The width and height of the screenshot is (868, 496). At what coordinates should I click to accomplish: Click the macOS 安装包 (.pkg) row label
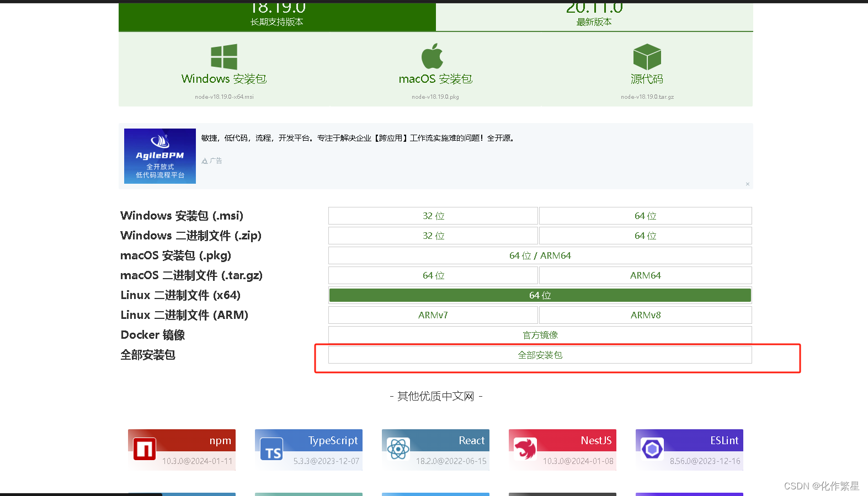coord(176,255)
